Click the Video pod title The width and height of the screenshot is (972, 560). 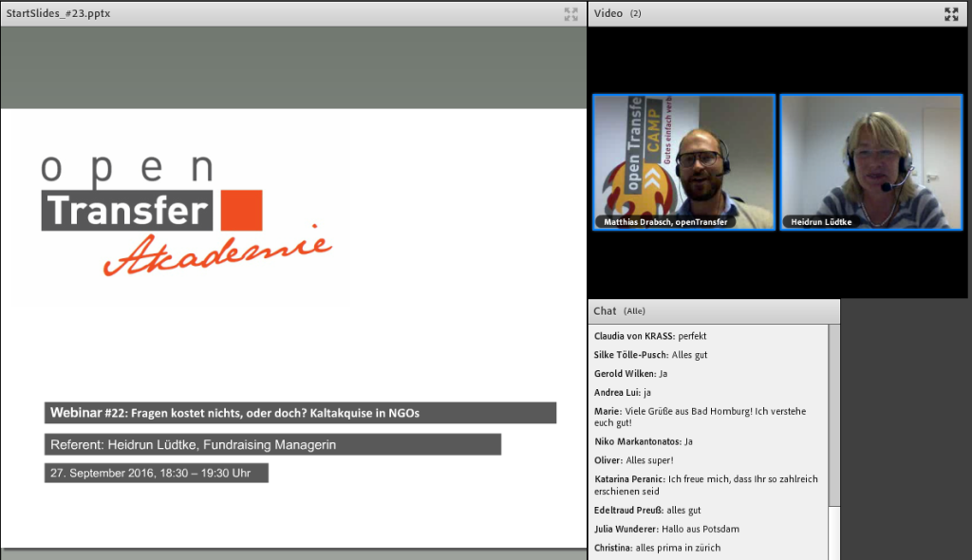pos(608,13)
